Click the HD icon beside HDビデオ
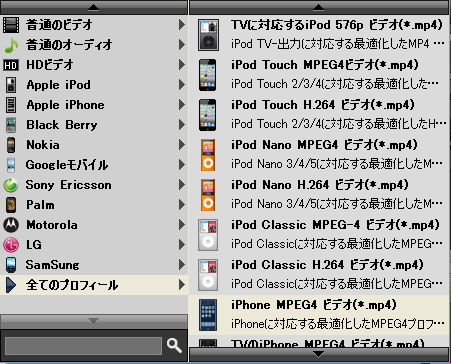Screen dimensions: 451x364 coord(11,65)
